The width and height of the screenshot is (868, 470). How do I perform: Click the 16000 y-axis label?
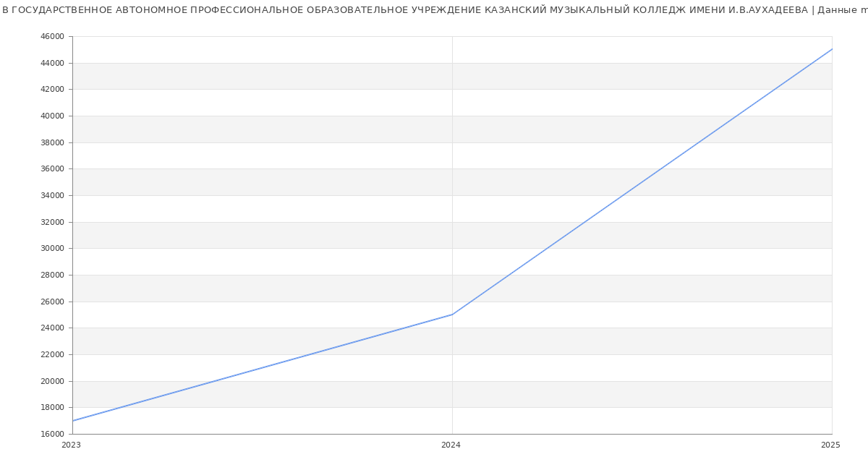point(53,435)
